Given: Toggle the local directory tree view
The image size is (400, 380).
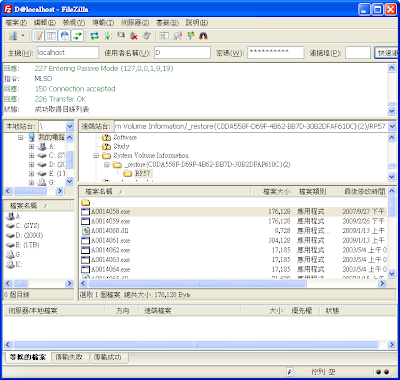Looking at the screenshot, I should pyautogui.click(x=52, y=36).
